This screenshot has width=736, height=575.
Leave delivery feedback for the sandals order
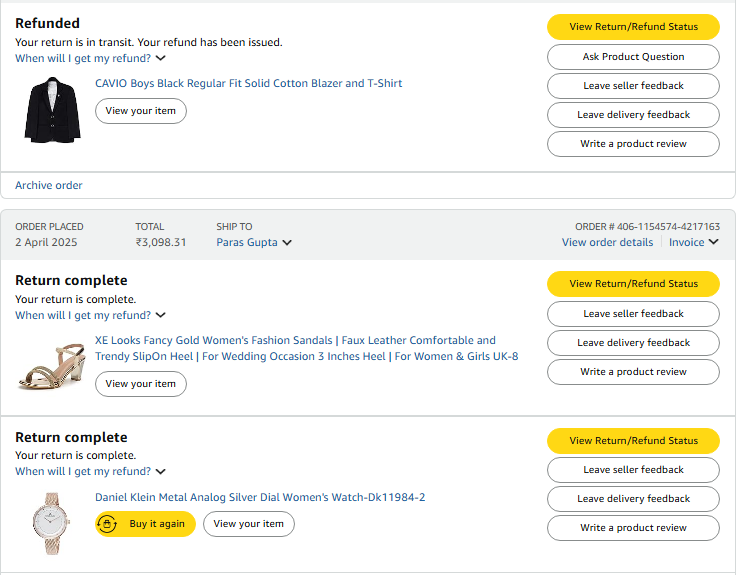[x=633, y=343]
